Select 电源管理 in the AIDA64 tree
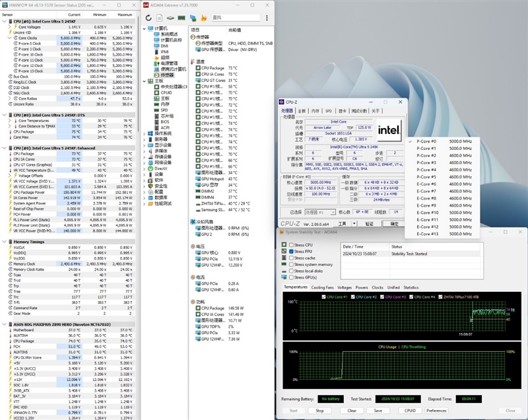528x420 pixels. click(169, 63)
